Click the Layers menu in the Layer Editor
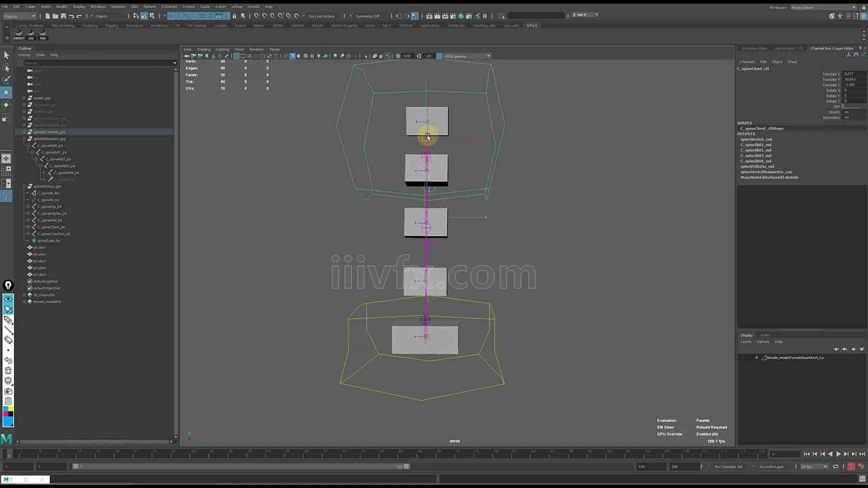This screenshot has width=868, height=488. [x=745, y=342]
